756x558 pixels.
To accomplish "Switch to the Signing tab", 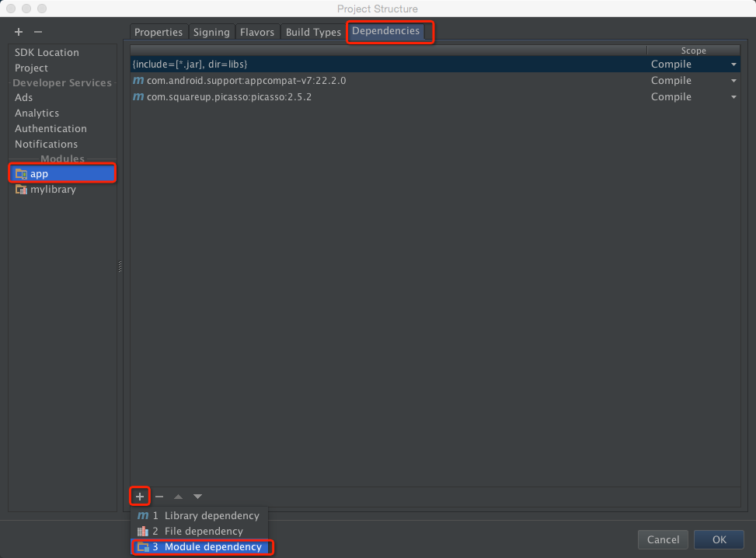I will click(211, 32).
